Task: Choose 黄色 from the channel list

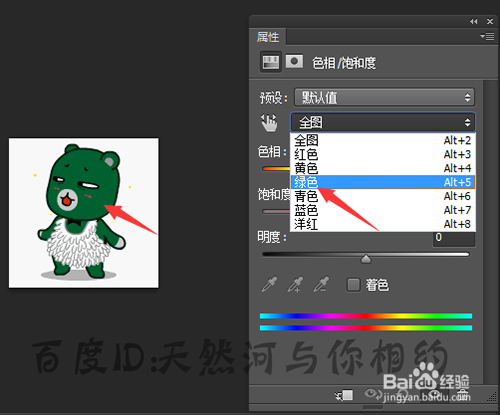Action: [x=383, y=168]
